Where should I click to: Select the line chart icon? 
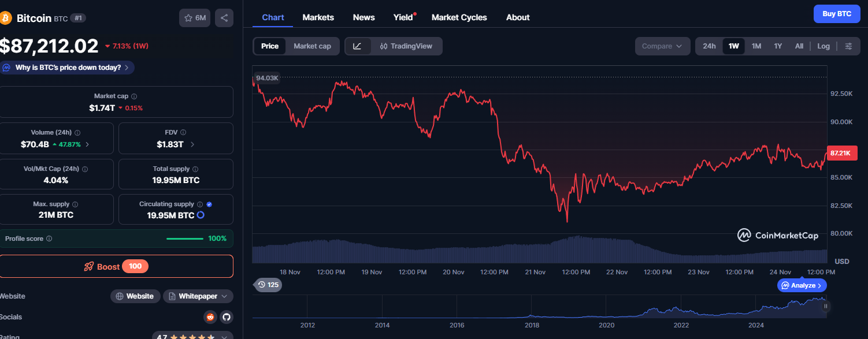pos(358,46)
